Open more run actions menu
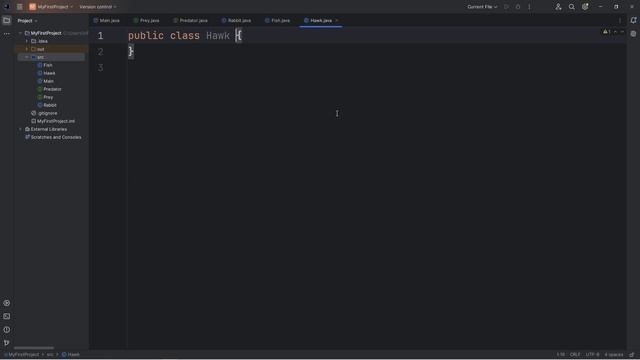 tap(529, 7)
